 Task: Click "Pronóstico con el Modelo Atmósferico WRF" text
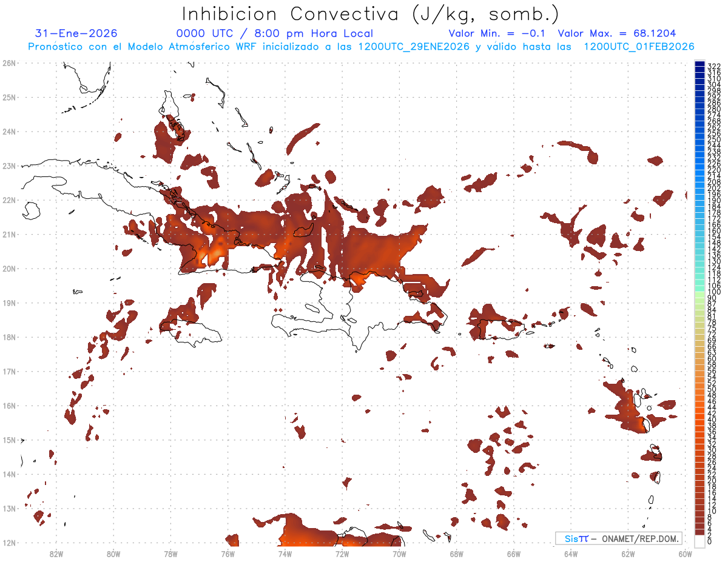142,47
